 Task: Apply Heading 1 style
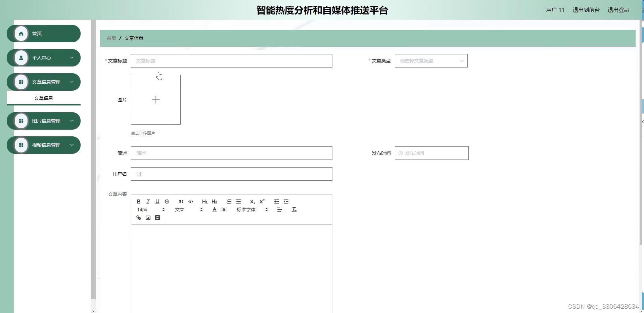(205, 202)
